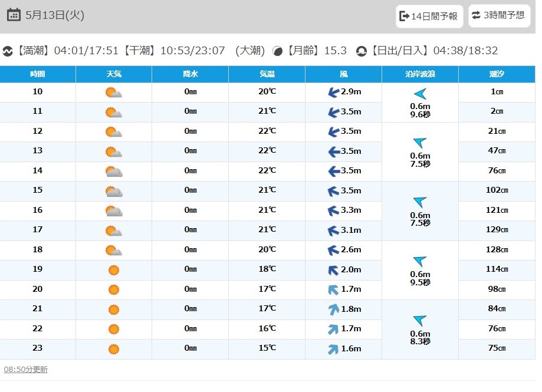Click the calendar icon beside 5月13日(火)
The height and width of the screenshot is (392, 542).
tap(14, 15)
